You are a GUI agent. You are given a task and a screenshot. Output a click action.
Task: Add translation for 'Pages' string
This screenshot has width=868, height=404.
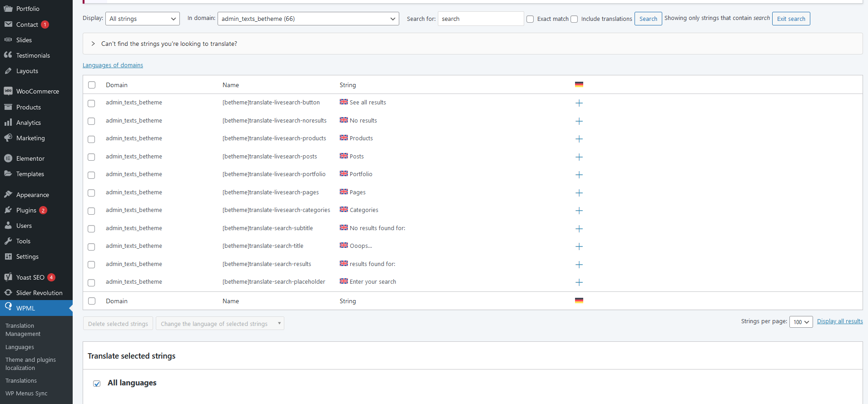(x=579, y=193)
